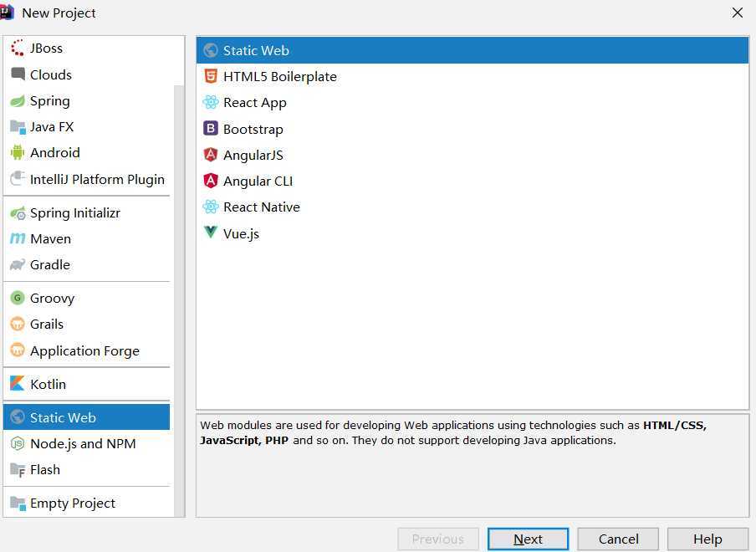Image resolution: width=756 pixels, height=552 pixels.
Task: Choose the Clouds project type icon
Action: [x=18, y=74]
